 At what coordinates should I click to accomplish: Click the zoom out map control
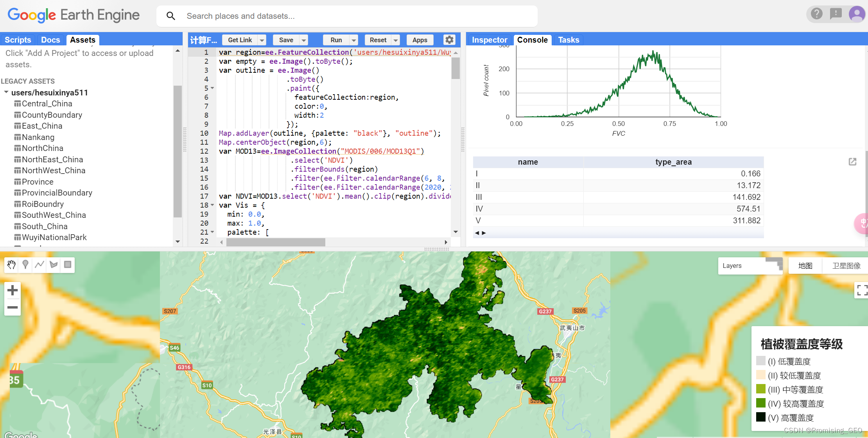click(x=12, y=305)
